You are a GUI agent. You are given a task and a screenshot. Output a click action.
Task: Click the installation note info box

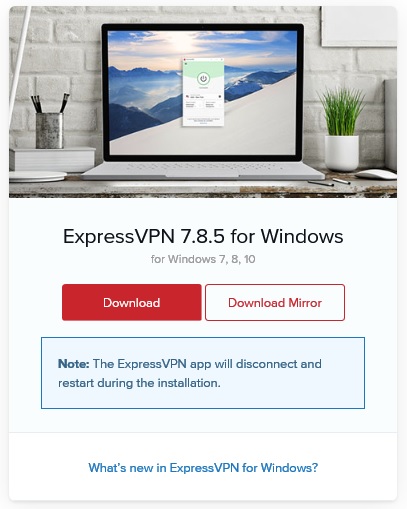click(x=203, y=373)
